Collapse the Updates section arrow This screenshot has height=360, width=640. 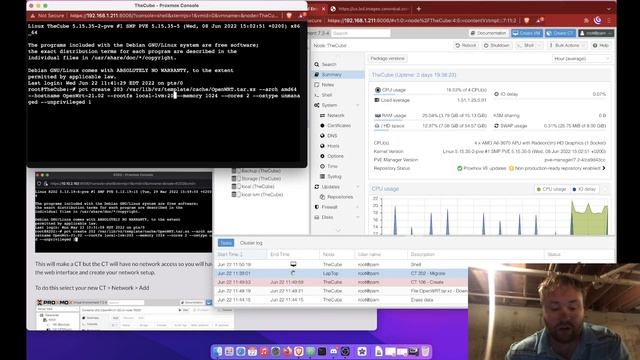coord(358,187)
